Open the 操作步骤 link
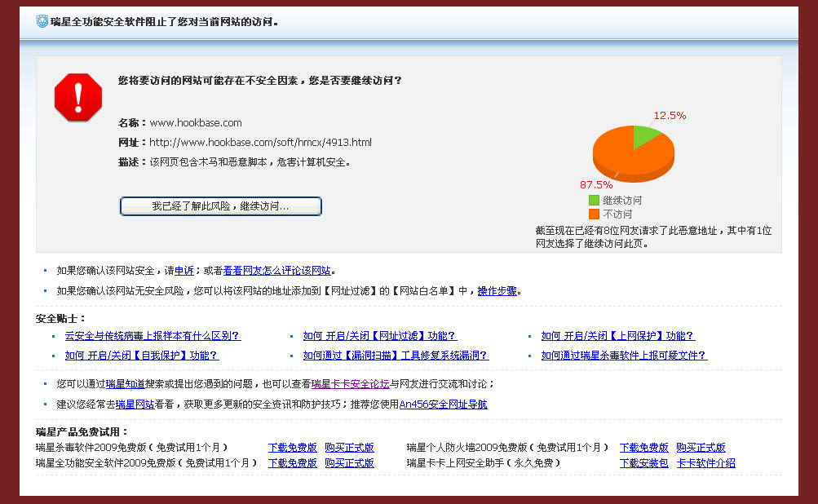818x504 pixels. pyautogui.click(x=497, y=291)
